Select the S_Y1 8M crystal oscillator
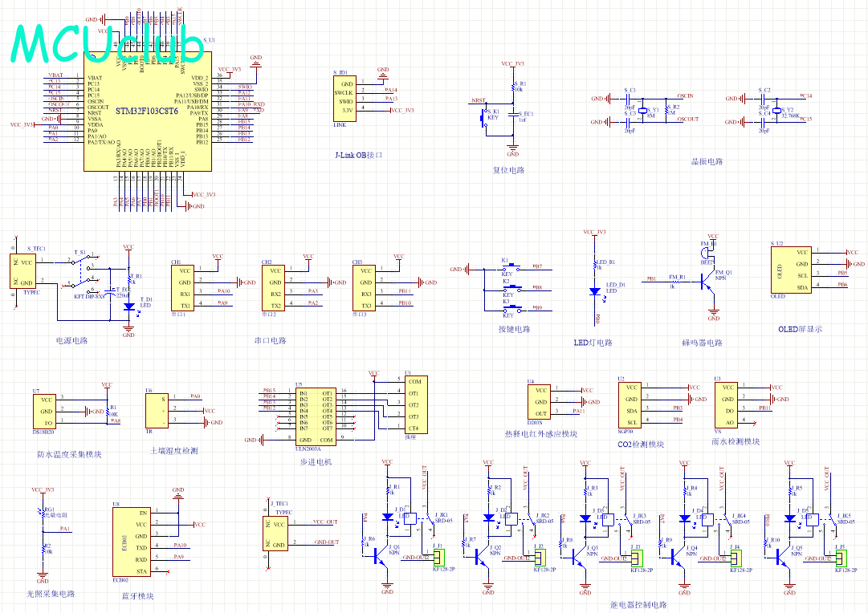The image size is (868, 613). point(643,110)
